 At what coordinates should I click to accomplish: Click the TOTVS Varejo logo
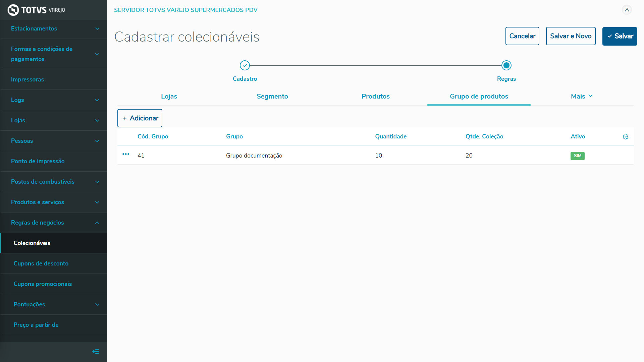pyautogui.click(x=36, y=10)
